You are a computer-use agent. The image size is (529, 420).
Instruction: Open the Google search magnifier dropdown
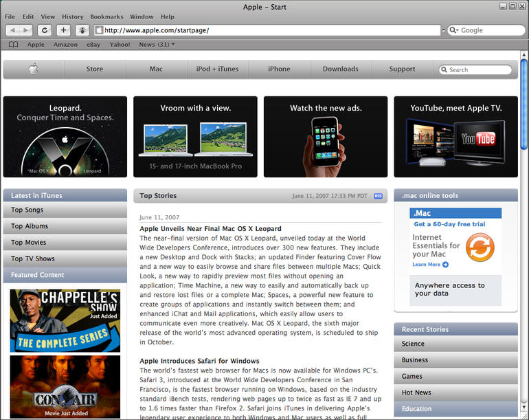[x=454, y=30]
